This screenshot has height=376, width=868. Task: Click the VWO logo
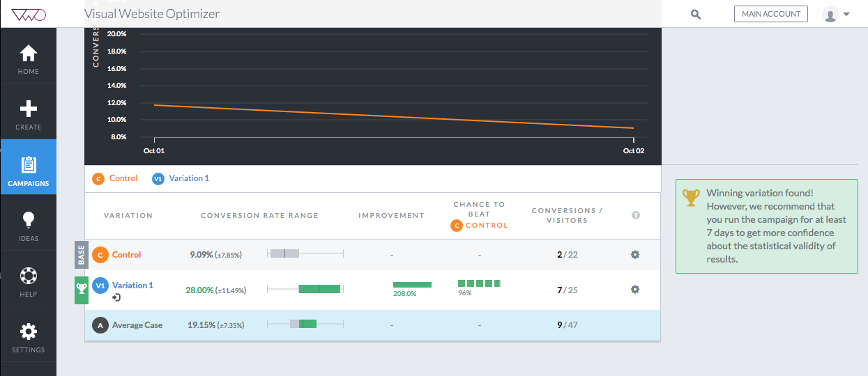29,13
